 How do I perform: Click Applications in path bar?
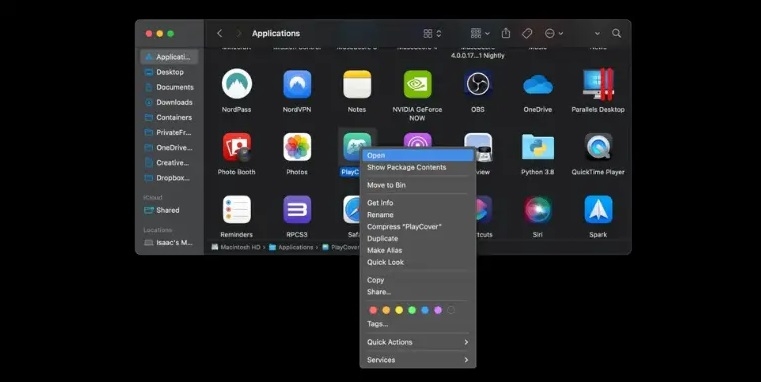click(291, 247)
